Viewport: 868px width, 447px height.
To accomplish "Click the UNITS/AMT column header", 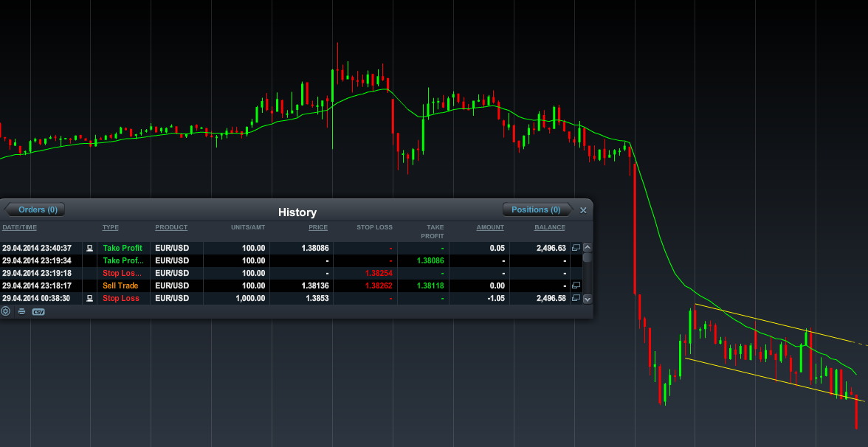I will (248, 227).
